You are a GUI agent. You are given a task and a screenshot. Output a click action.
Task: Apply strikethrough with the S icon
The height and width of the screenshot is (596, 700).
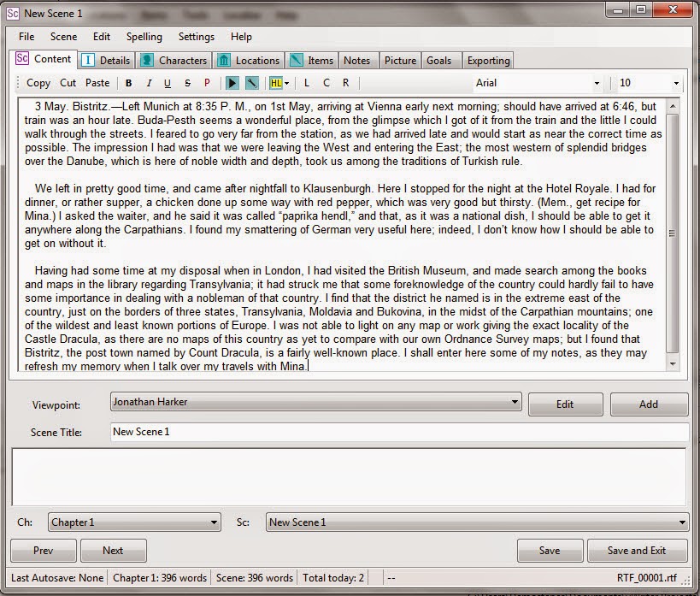click(x=186, y=82)
